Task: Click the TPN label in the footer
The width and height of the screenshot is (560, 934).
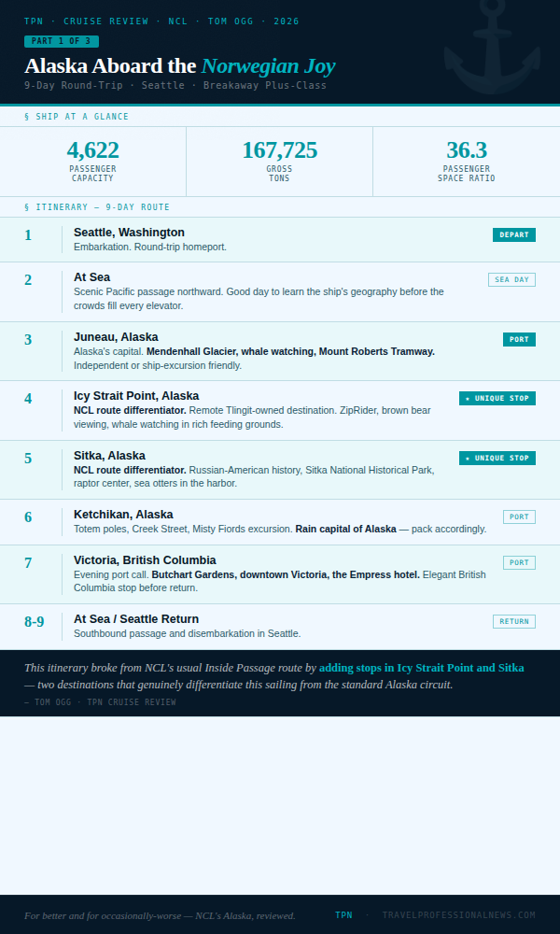Action: pyautogui.click(x=343, y=915)
